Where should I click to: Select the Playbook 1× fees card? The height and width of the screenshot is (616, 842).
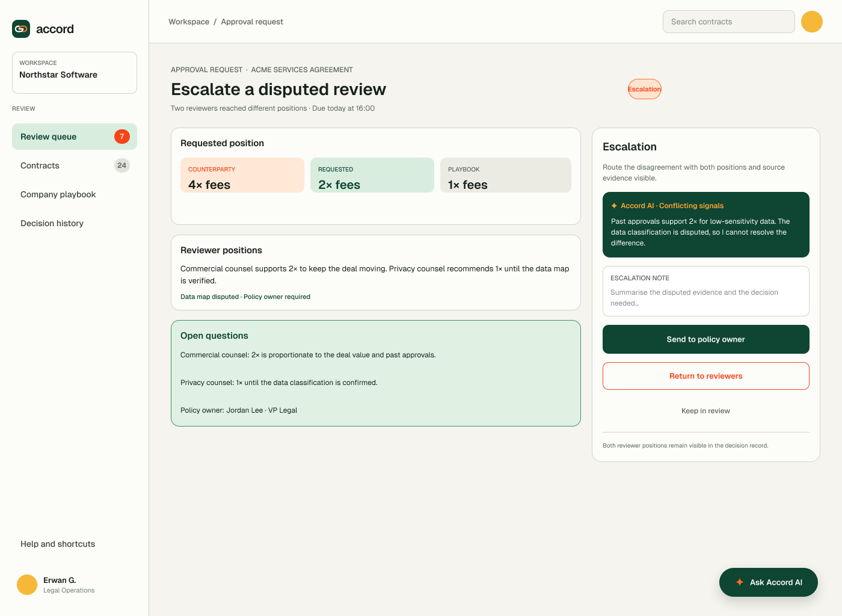tap(506, 175)
